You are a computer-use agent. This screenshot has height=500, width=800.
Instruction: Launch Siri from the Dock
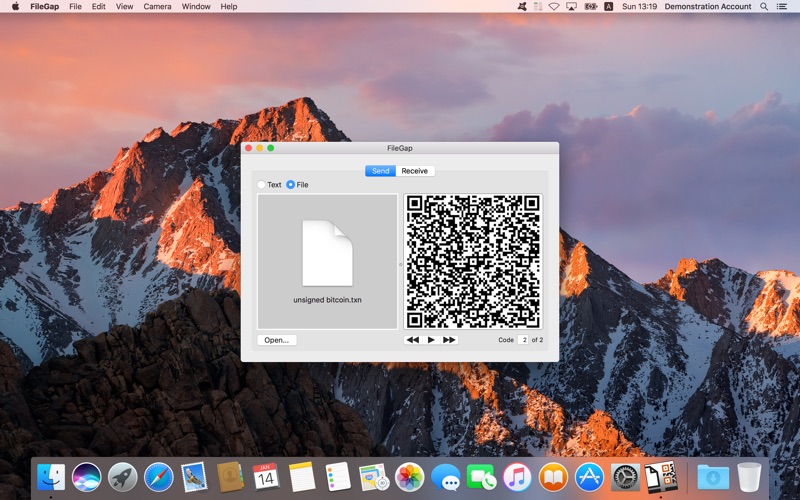[x=87, y=477]
